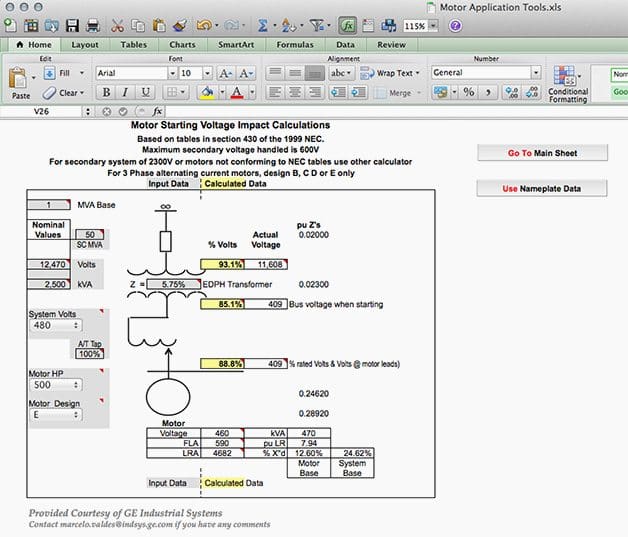Switch to the Formulas ribbon tab
628x537 pixels.
(x=294, y=45)
